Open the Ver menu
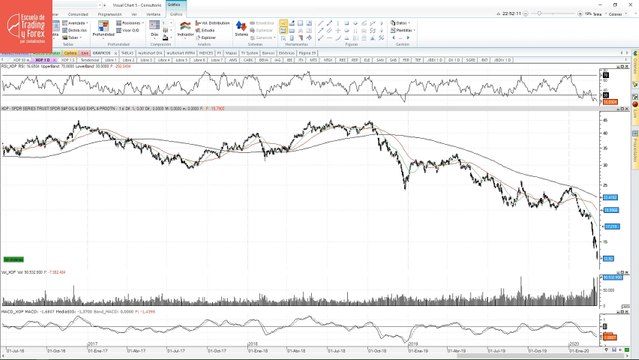The width and height of the screenshot is (639, 360). pos(134,14)
